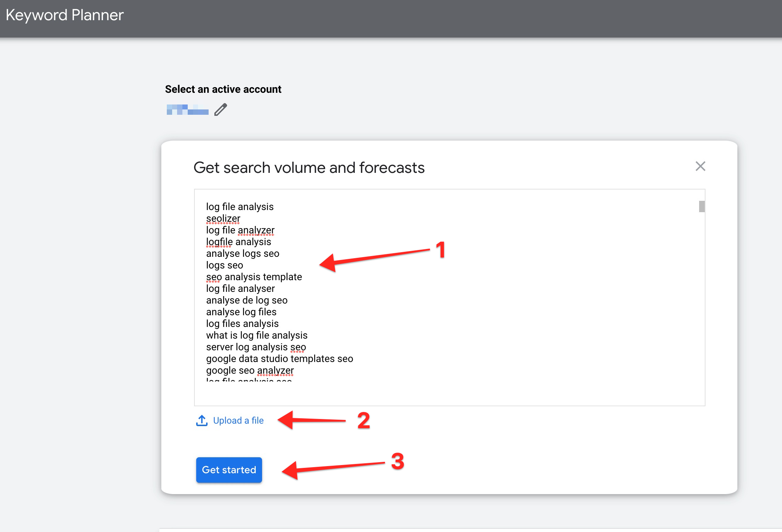This screenshot has width=782, height=532.
Task: Click empty area inside keywords text box
Action: click(x=496, y=301)
